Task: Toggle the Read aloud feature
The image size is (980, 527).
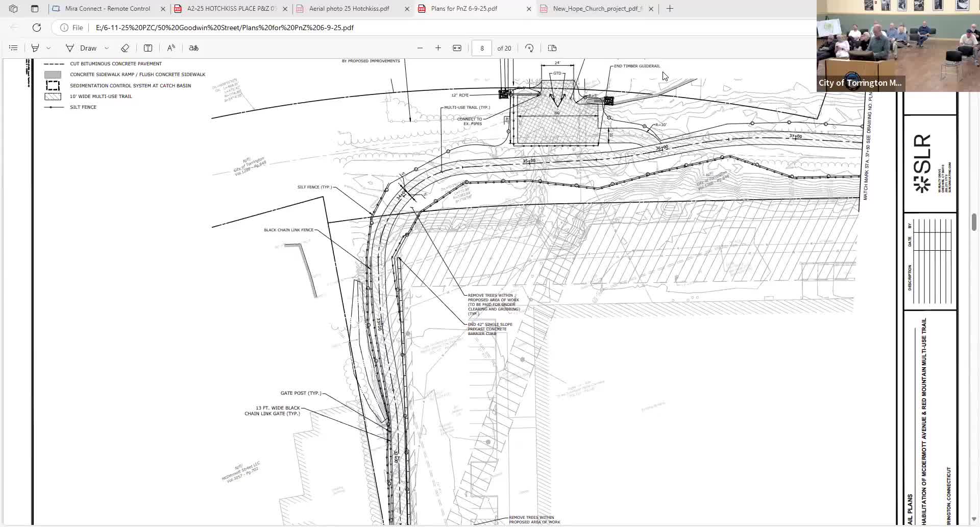Action: pyautogui.click(x=171, y=48)
